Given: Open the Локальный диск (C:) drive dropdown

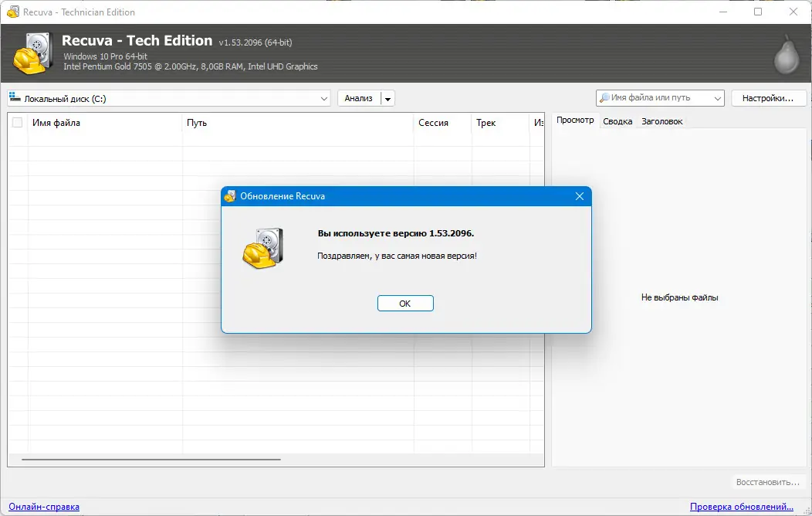Looking at the screenshot, I should [x=169, y=98].
